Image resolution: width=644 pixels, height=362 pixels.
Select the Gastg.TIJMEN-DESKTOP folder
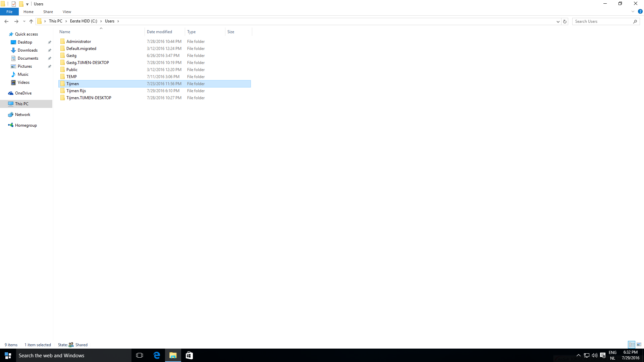click(155, 63)
